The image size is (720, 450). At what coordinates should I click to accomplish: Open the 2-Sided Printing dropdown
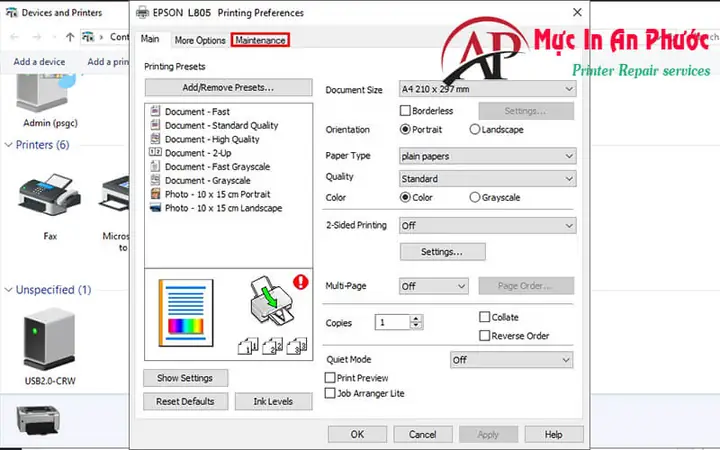pos(488,225)
